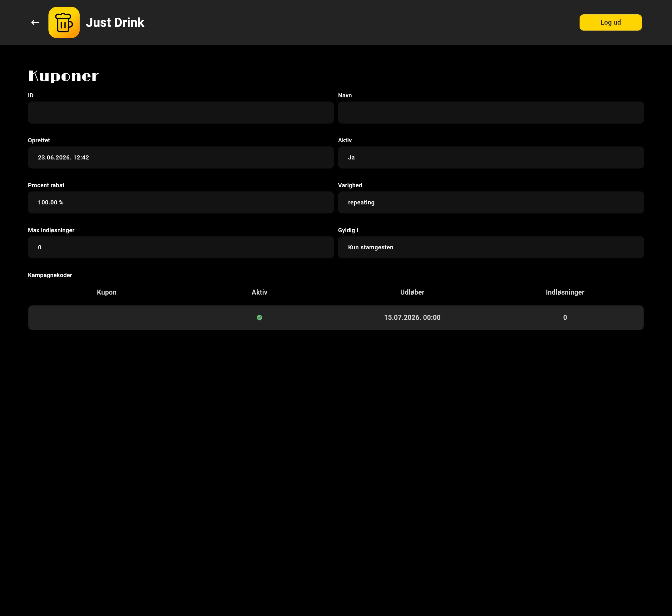Click the Gyldig i field showing Kun stamgesten
Viewport: 672px width, 616px height.
tap(491, 247)
